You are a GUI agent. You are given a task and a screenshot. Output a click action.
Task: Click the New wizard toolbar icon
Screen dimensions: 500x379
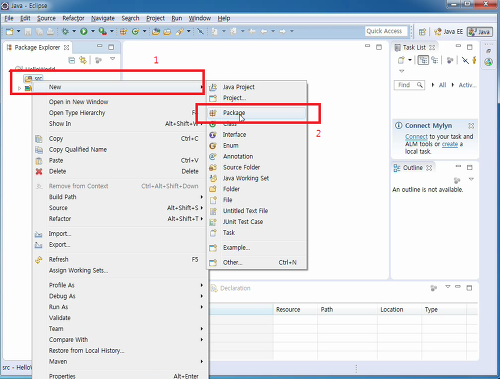tap(10, 31)
